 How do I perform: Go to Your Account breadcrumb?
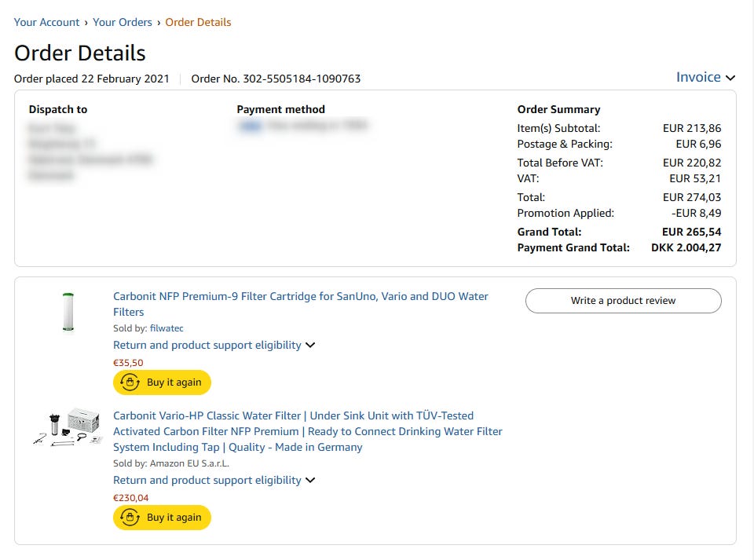click(46, 22)
